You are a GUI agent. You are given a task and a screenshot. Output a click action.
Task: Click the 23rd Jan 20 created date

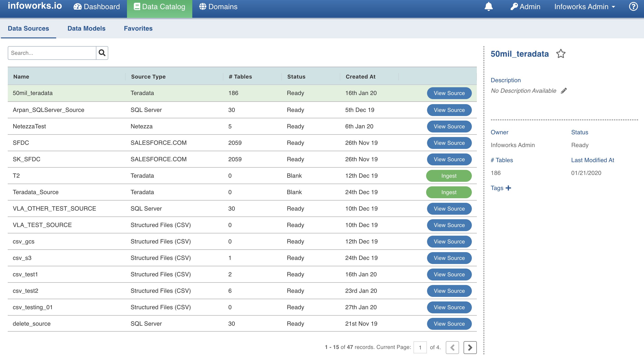(x=361, y=291)
